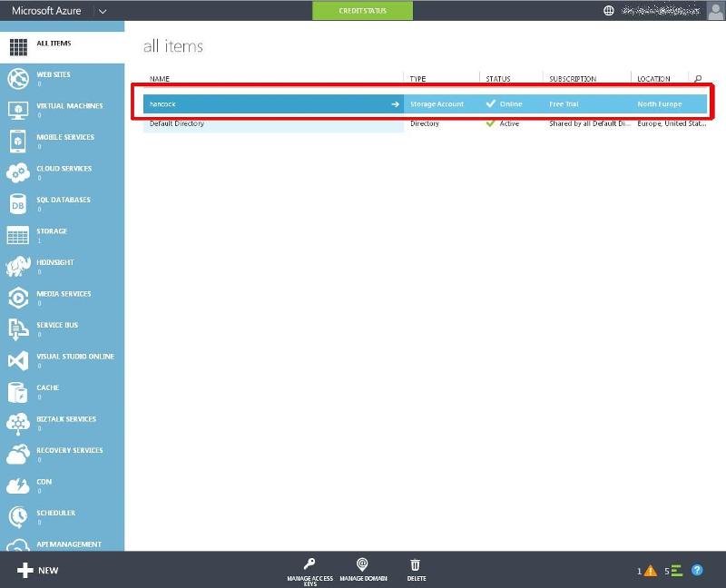726x588 pixels.
Task: Select the Media Services play icon
Action: click(18, 298)
